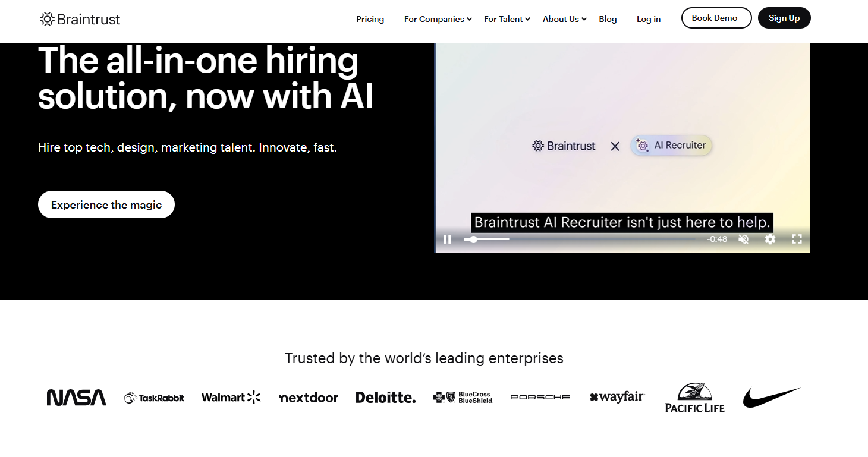This screenshot has width=868, height=457.
Task: Click the Sign Up button
Action: click(784, 18)
